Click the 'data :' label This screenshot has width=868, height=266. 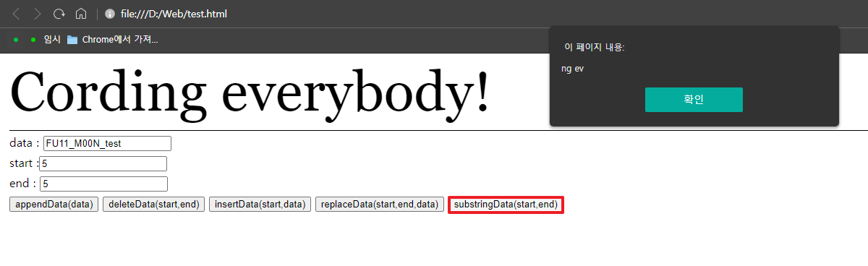click(x=25, y=143)
